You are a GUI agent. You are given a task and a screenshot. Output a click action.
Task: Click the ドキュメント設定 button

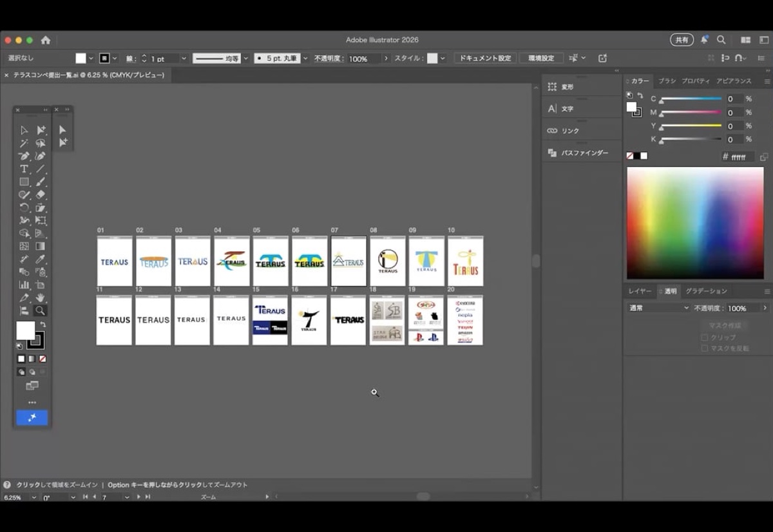[486, 59]
